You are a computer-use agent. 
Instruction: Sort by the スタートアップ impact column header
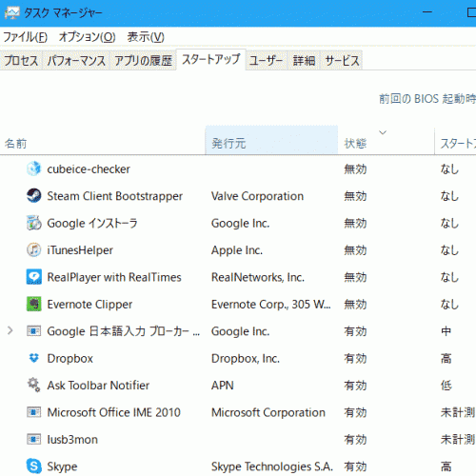tap(455, 140)
